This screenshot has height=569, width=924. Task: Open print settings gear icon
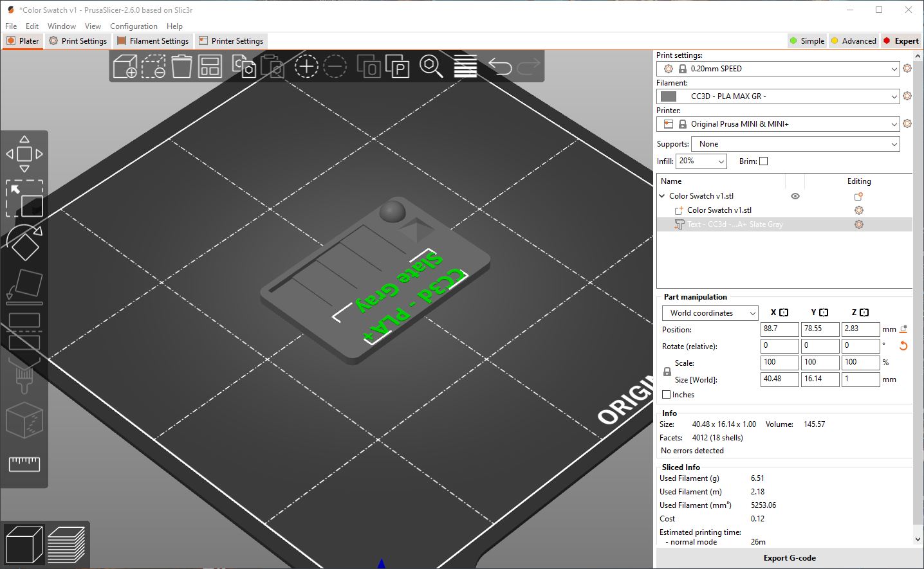coord(907,68)
